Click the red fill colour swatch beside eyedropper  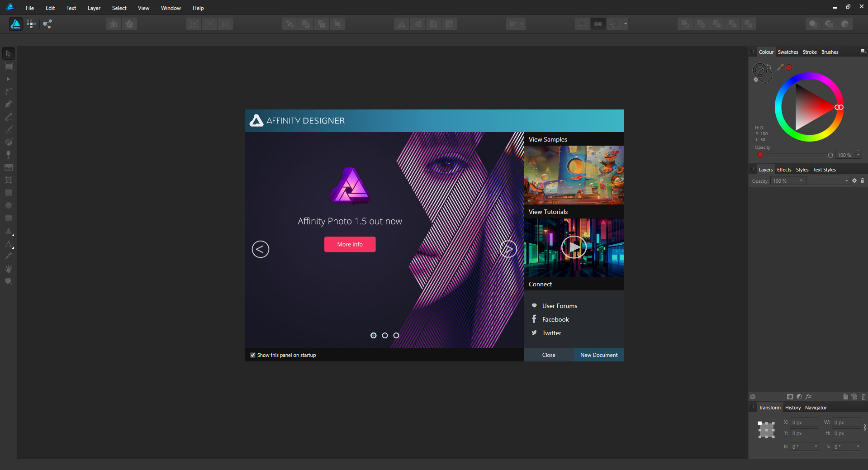point(789,67)
